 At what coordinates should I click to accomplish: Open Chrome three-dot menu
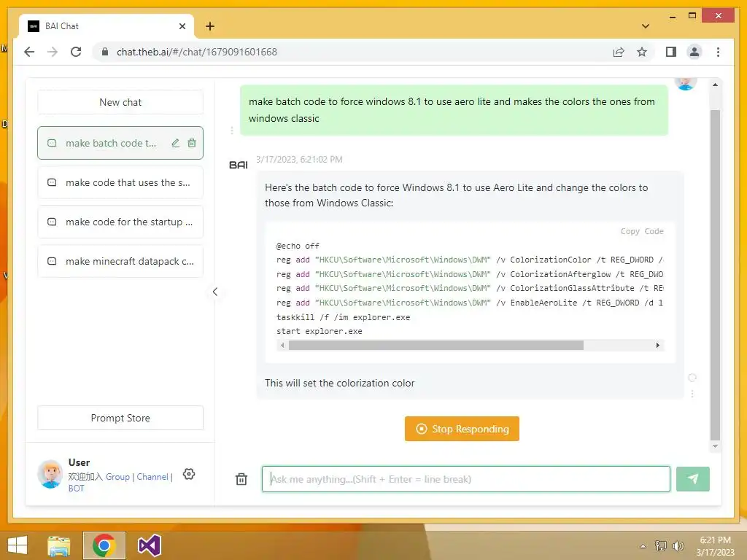click(x=718, y=52)
